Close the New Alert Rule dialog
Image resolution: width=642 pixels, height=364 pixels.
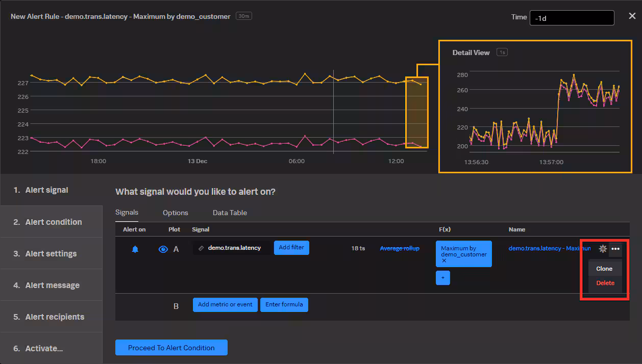(632, 16)
